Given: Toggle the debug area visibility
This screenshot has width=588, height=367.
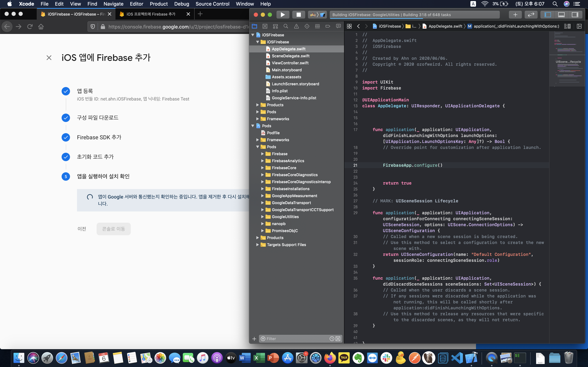Looking at the screenshot, I should click(561, 15).
